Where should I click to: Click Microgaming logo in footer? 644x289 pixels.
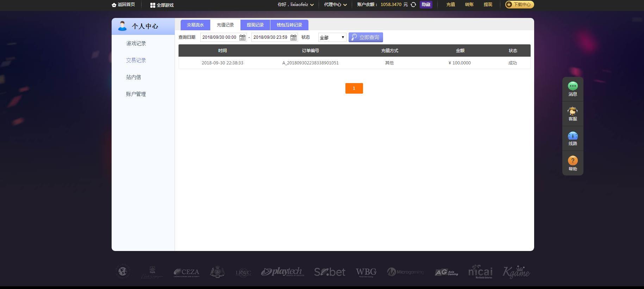coord(405,272)
